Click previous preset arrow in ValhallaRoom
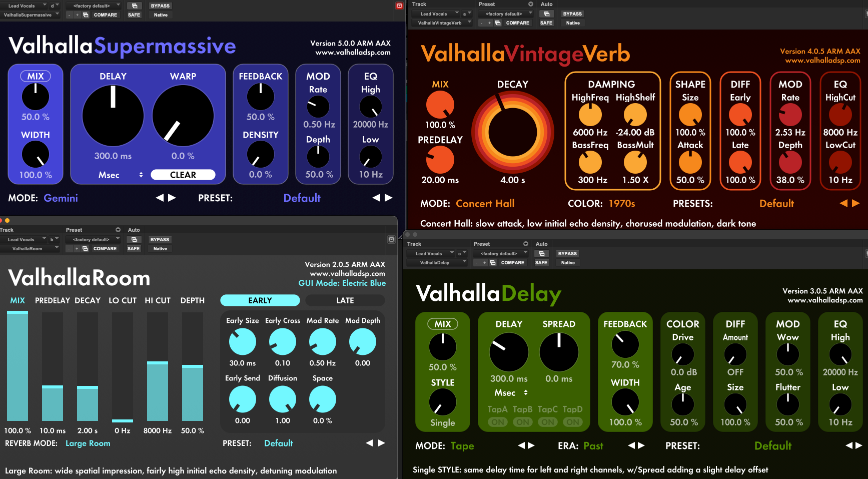Screen dimensions: 868x479 pos(369,443)
